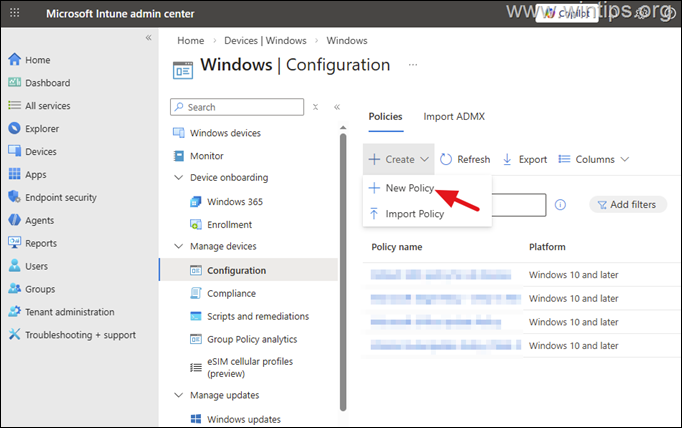This screenshot has height=428, width=682.
Task: Click Scripts and remediations icon
Action: [x=196, y=316]
